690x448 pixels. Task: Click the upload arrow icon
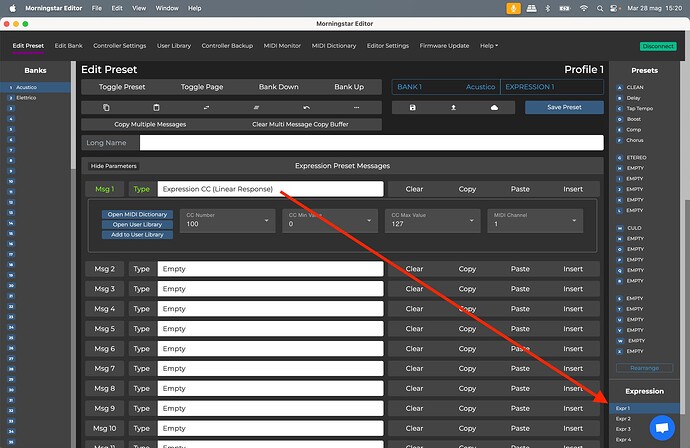click(x=453, y=107)
